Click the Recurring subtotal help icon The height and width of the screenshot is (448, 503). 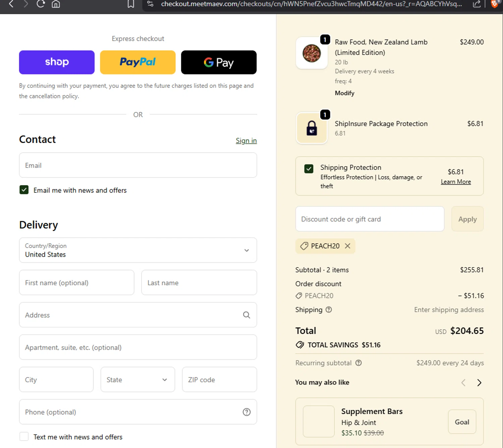(358, 363)
